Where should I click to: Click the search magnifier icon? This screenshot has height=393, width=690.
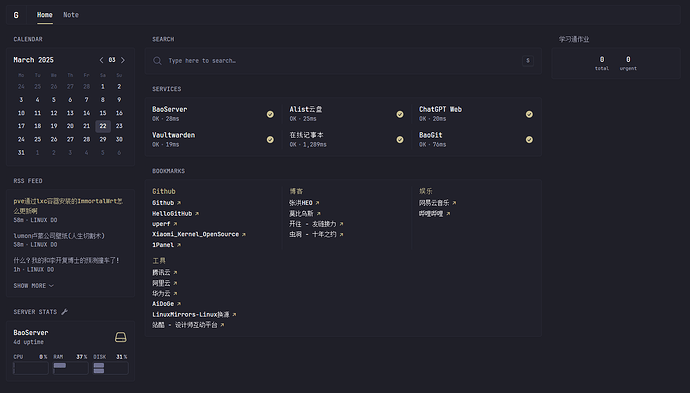coord(157,61)
